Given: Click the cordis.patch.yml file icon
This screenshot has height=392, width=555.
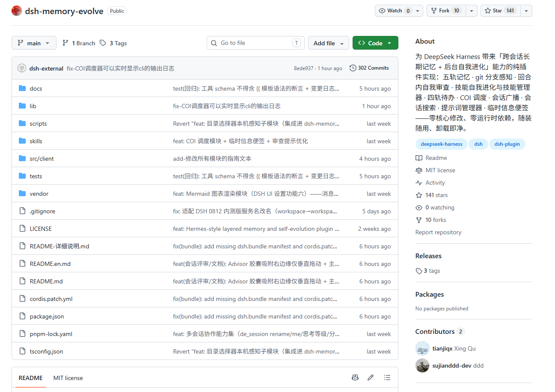Looking at the screenshot, I should (x=22, y=299).
